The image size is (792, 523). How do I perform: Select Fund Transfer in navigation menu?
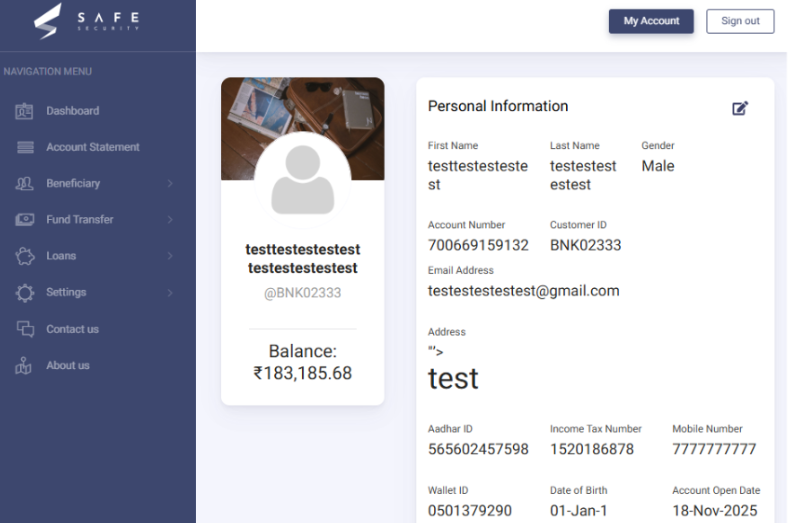(80, 220)
